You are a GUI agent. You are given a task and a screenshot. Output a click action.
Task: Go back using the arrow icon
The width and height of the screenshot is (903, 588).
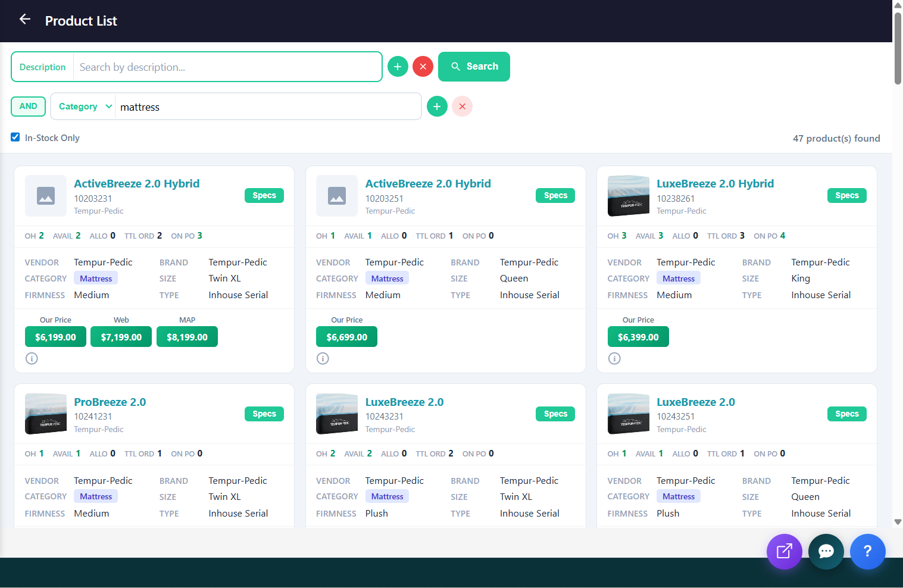tap(25, 20)
